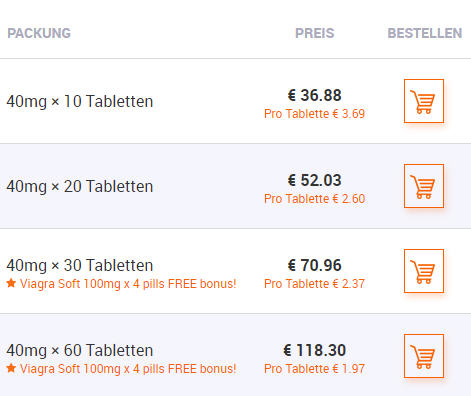Click the € 52.03 price
The height and width of the screenshot is (396, 471).
(x=314, y=180)
